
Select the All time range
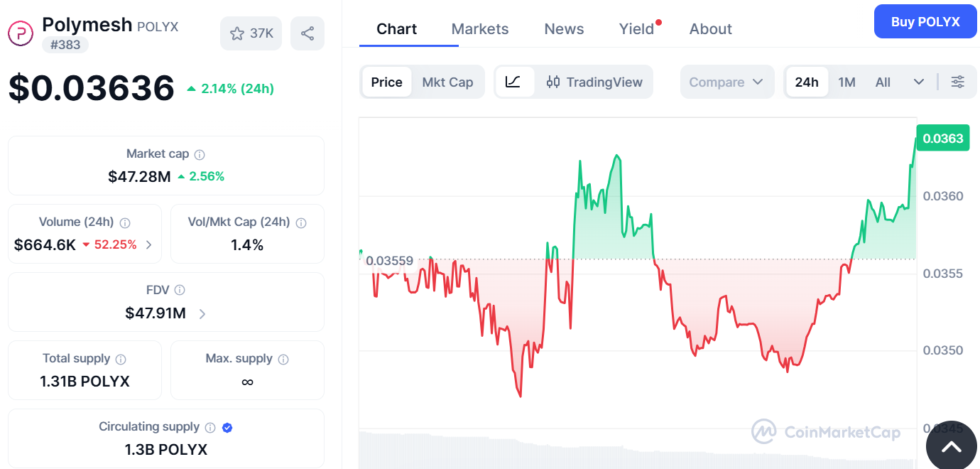(883, 82)
